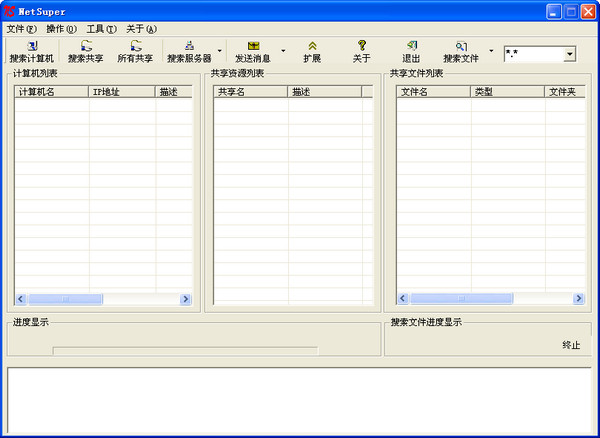The height and width of the screenshot is (438, 600).
Task: Click the 搜索文件 toolbar icon
Action: pyautogui.click(x=461, y=46)
